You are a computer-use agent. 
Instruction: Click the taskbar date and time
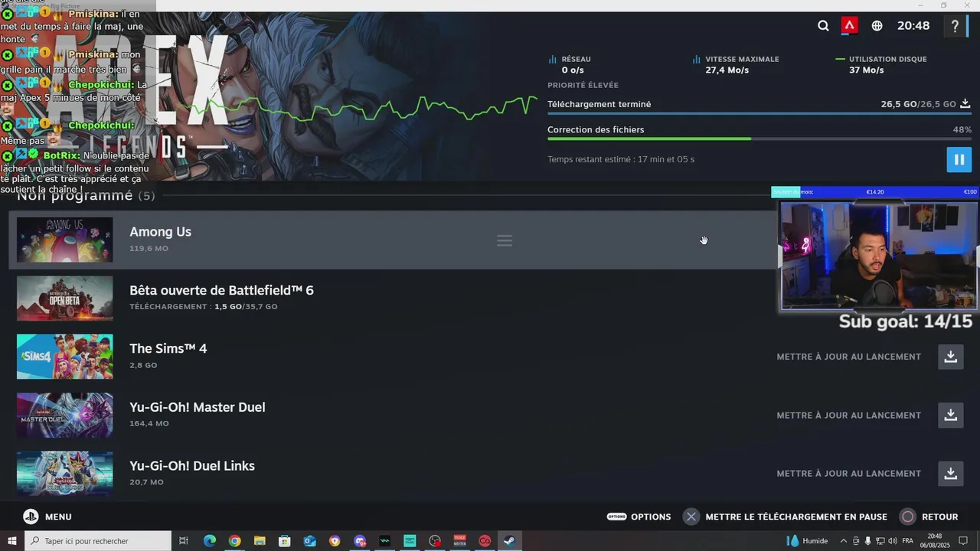click(x=935, y=541)
